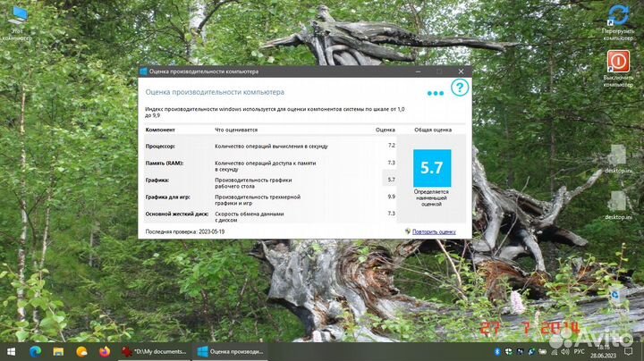The image size is (644, 361).
Task: Select the Графика для игр: row label
Action: coord(167,197)
